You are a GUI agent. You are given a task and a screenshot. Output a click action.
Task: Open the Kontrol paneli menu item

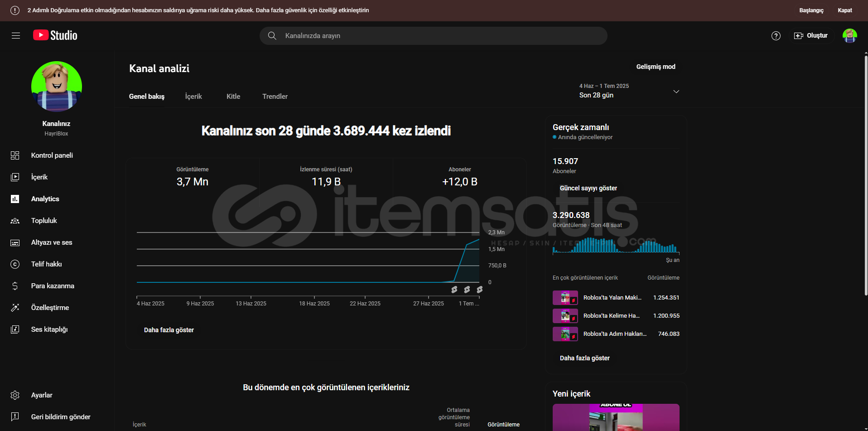click(57, 155)
